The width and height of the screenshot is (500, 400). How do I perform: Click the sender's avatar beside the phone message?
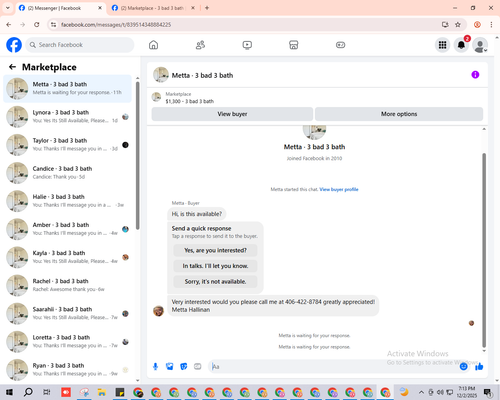(x=158, y=311)
